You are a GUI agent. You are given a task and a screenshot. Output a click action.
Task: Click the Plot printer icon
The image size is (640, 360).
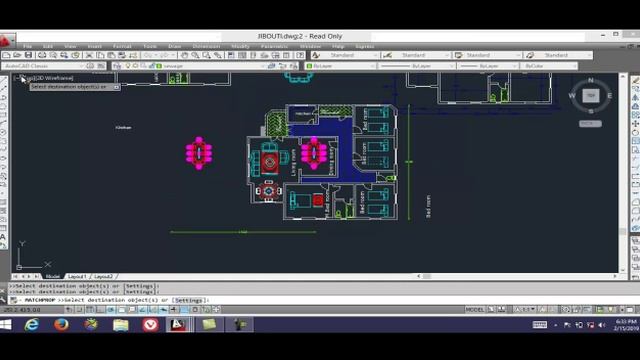pyautogui.click(x=42, y=55)
